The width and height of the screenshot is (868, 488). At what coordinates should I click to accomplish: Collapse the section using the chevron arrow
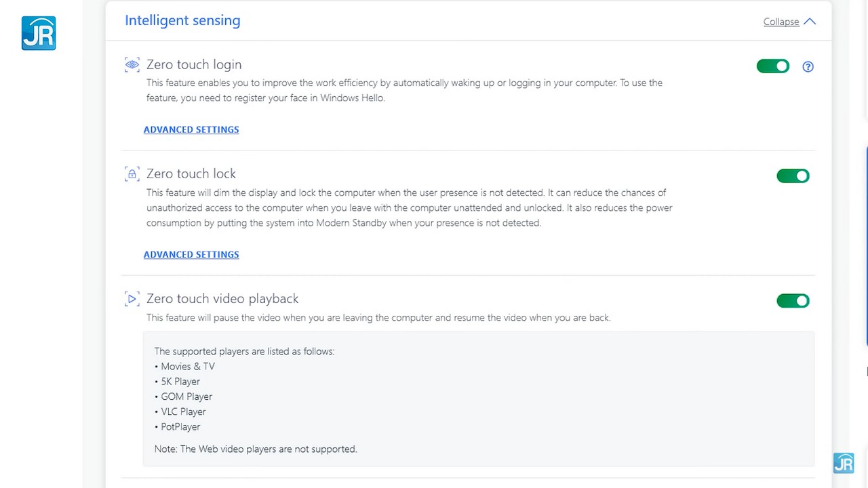click(x=810, y=22)
